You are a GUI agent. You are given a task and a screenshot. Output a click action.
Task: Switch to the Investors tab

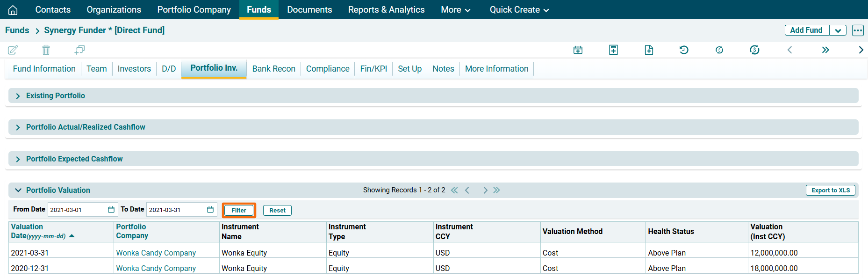point(134,69)
